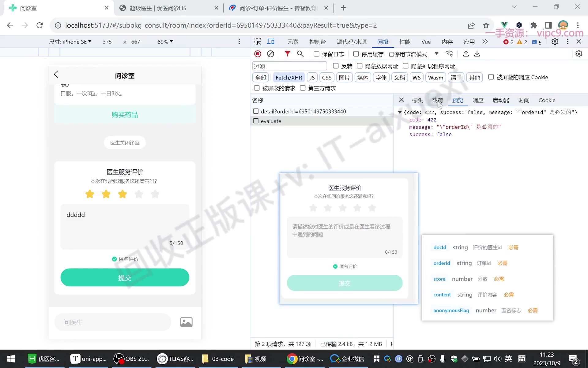Open the 89% zoom dropdown
Screen dimensions: 588x368
tap(165, 42)
